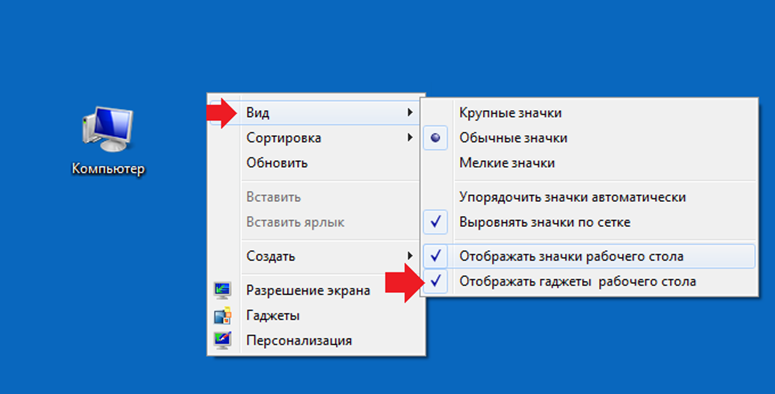Expand the Создать submenu arrow
The image size is (775, 394).
coord(410,256)
